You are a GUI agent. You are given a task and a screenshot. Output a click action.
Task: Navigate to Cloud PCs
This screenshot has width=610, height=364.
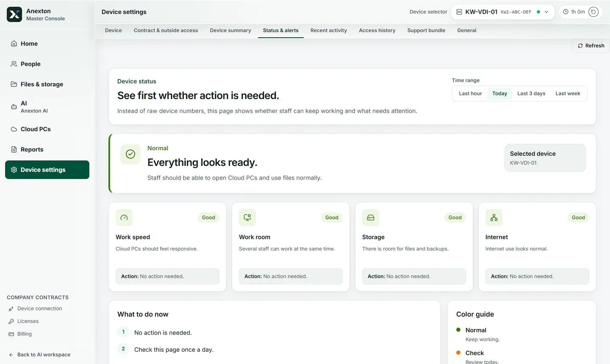[47, 129]
